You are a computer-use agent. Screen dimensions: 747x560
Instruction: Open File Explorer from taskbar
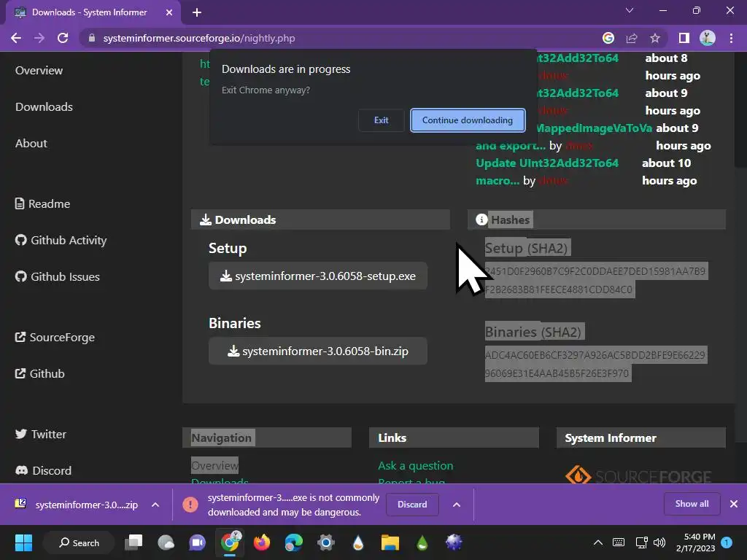pyautogui.click(x=390, y=542)
